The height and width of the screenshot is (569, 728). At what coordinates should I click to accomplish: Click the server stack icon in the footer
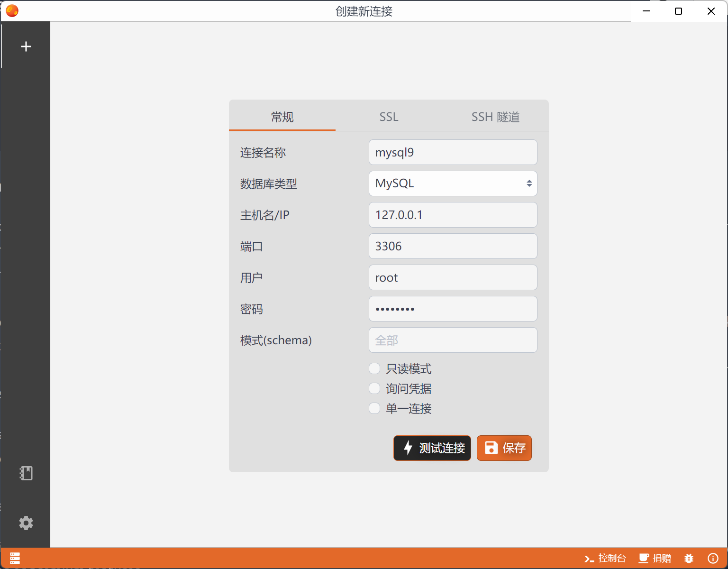click(x=15, y=558)
